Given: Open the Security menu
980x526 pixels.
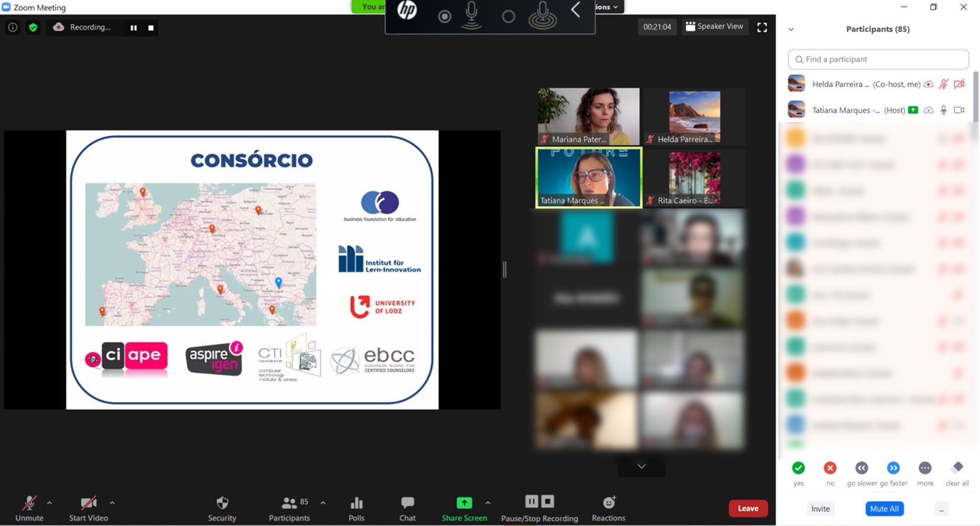Looking at the screenshot, I should [x=222, y=509].
